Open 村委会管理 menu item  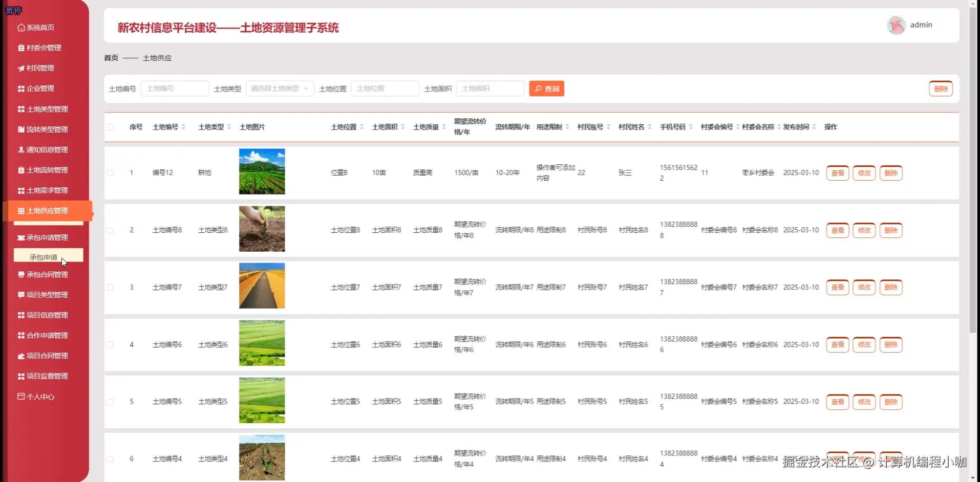[x=39, y=48]
